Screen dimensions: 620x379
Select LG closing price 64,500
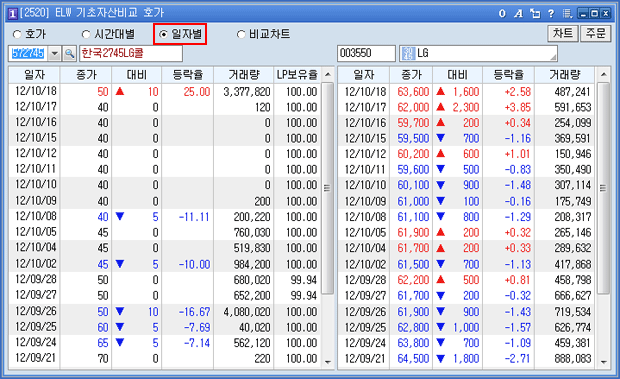click(411, 359)
